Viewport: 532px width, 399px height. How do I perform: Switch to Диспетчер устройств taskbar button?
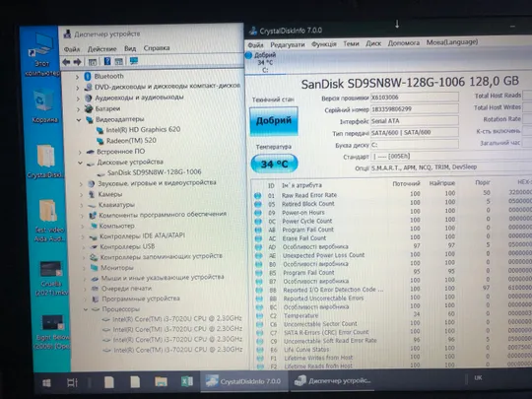[x=333, y=380]
